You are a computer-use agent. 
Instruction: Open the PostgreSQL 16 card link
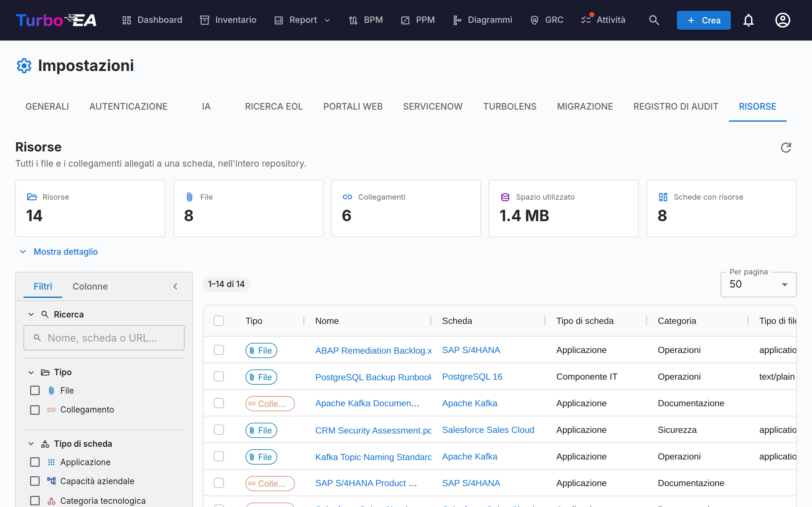click(472, 376)
